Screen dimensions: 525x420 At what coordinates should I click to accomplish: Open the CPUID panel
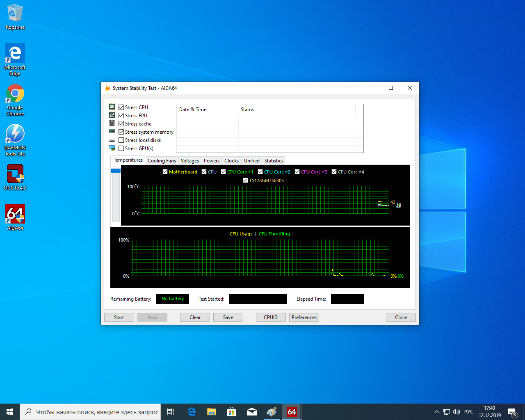(271, 317)
